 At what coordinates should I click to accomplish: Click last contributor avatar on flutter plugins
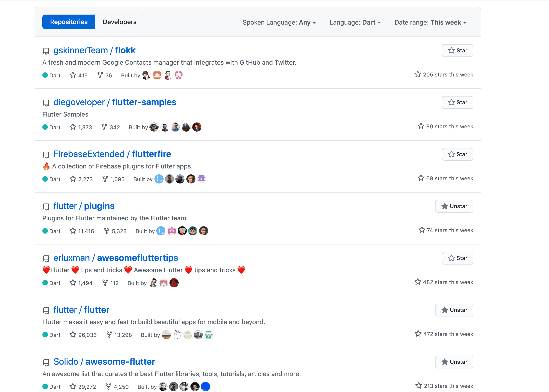[x=204, y=231]
